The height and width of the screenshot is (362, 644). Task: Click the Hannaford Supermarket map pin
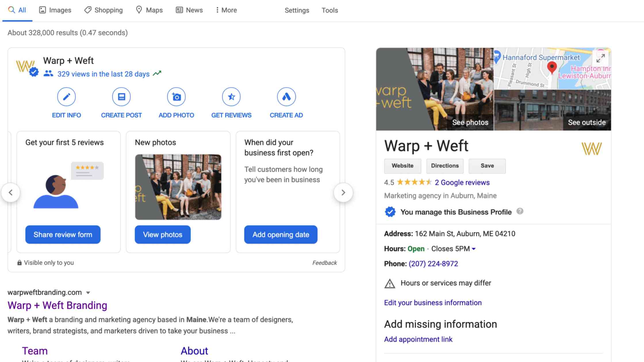coord(497,56)
